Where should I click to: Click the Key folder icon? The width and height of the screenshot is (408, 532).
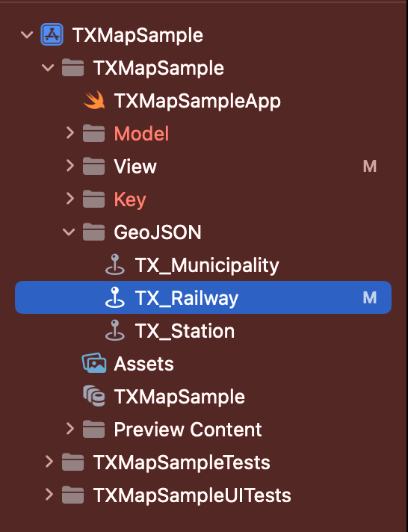tap(93, 199)
